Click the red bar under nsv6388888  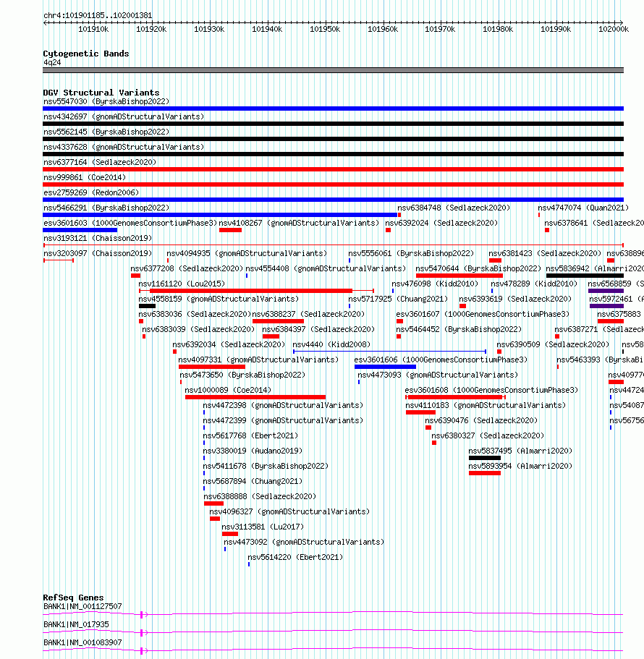coord(213,502)
